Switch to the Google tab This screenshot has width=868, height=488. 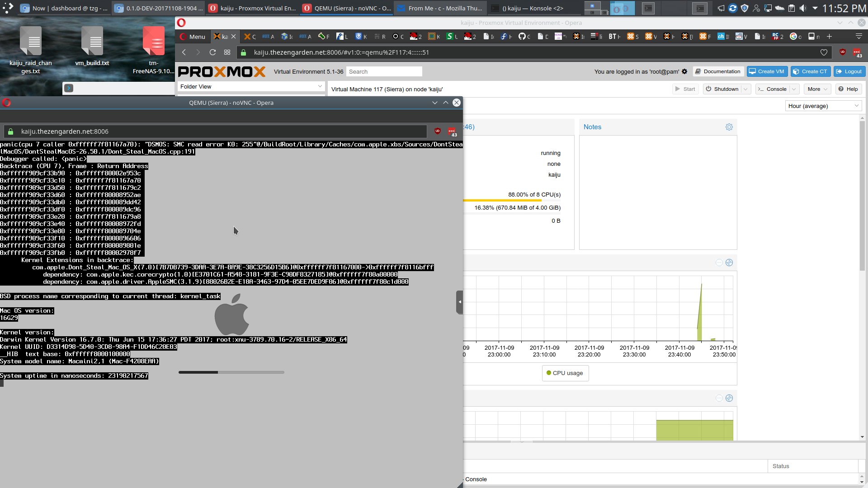(x=796, y=37)
